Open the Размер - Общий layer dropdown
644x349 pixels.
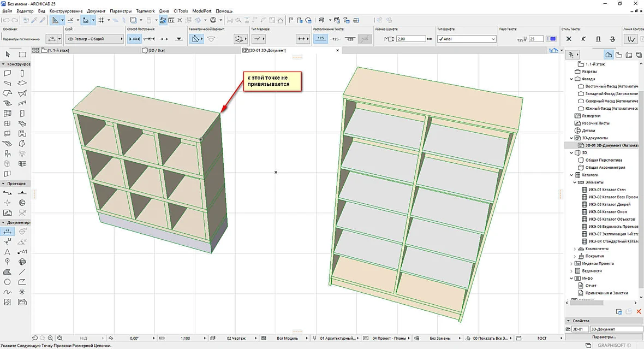pos(94,39)
